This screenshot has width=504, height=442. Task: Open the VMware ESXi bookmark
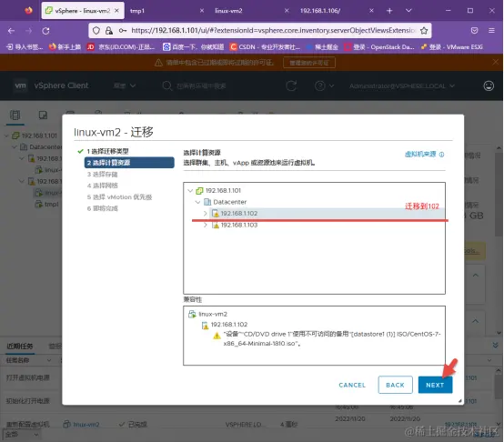point(451,47)
